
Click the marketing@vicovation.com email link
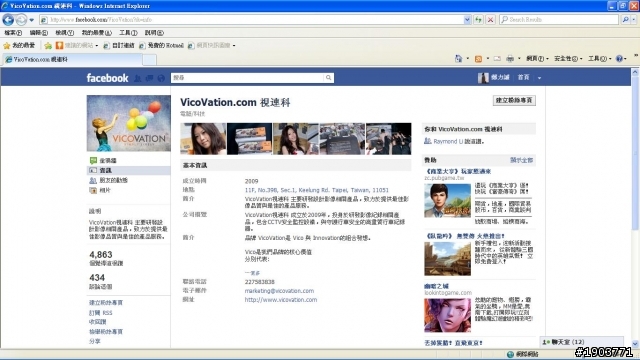pos(279,291)
